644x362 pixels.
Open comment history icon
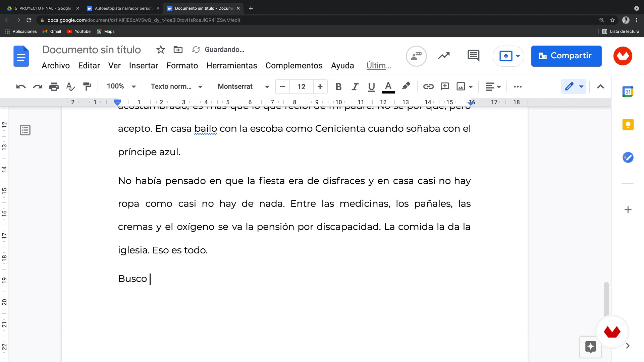(473, 56)
